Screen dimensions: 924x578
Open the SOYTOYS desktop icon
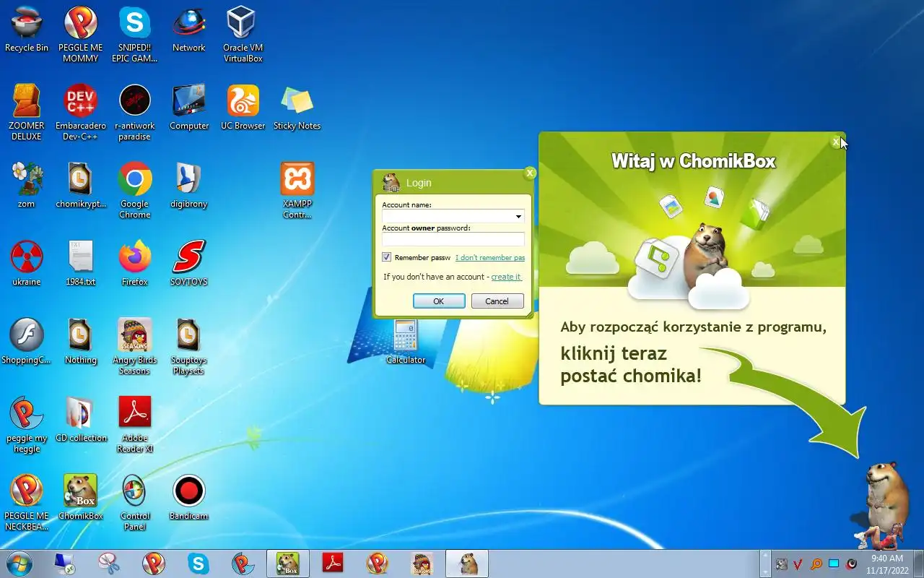[189, 263]
